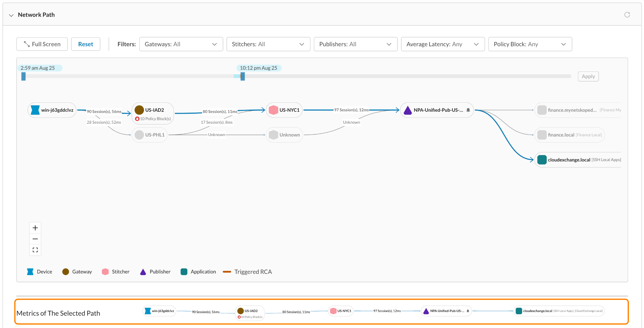Expand the Average Latency: Any dropdown

(443, 44)
